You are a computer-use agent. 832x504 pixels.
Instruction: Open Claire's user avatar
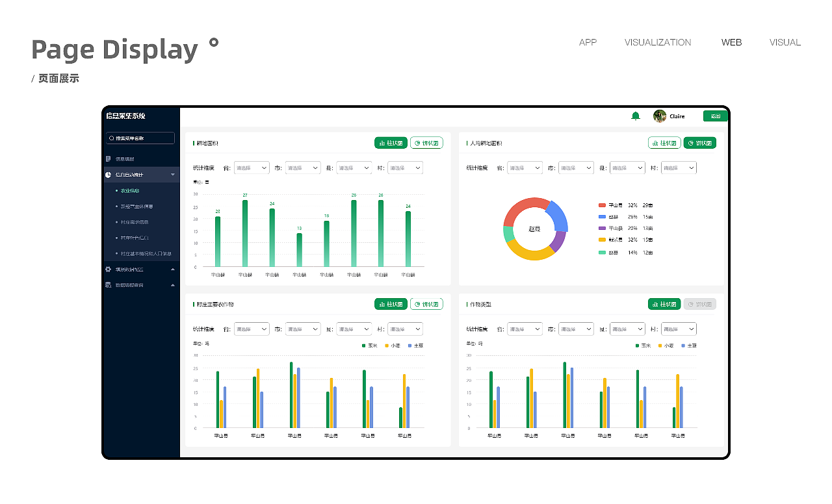pyautogui.click(x=660, y=116)
